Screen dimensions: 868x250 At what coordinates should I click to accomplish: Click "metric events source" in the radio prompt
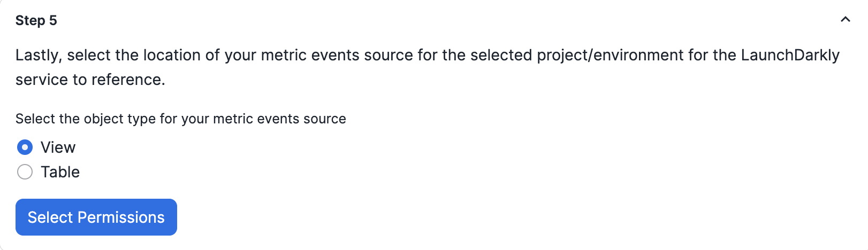[x=279, y=119]
